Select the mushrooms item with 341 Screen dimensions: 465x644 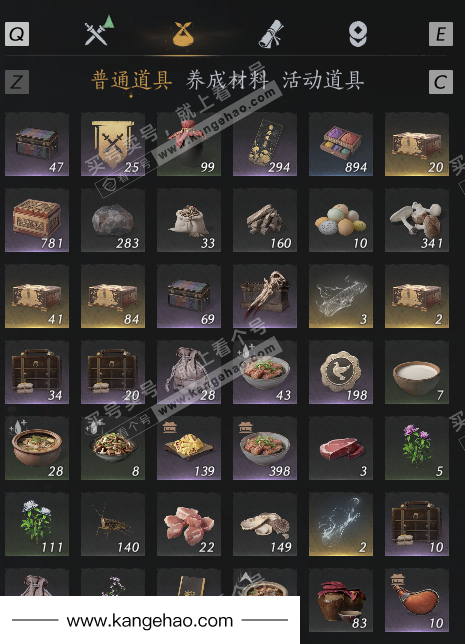[x=417, y=220]
